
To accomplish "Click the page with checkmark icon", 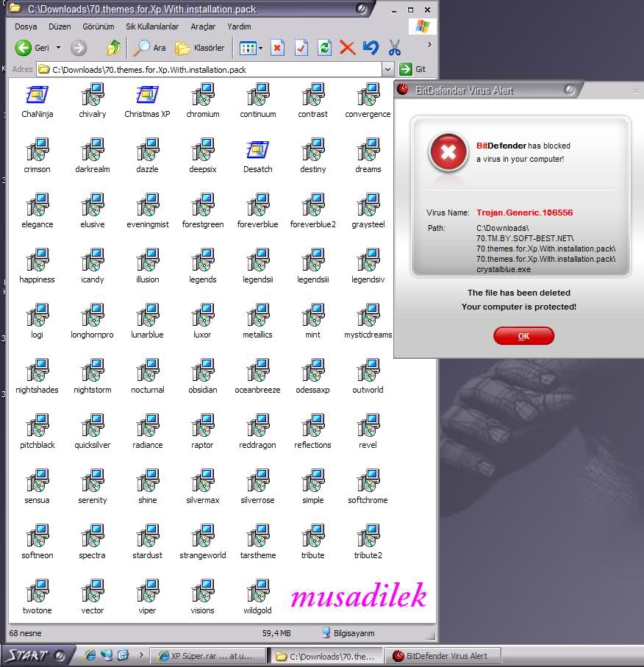I will coord(301,48).
